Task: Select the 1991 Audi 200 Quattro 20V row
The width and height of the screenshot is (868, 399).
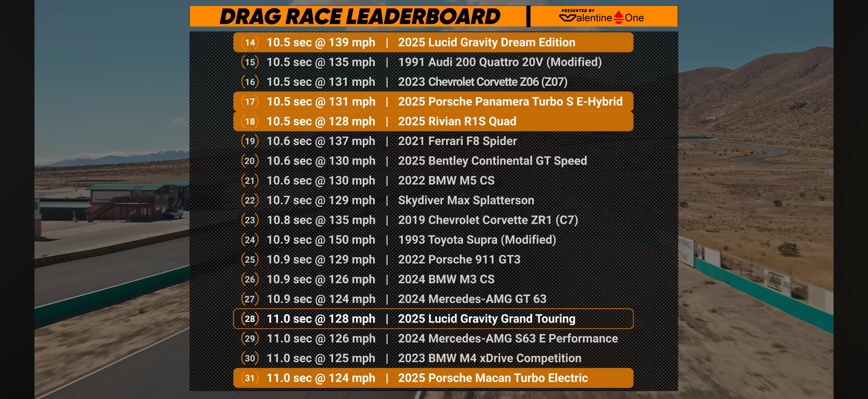Action: 433,62
